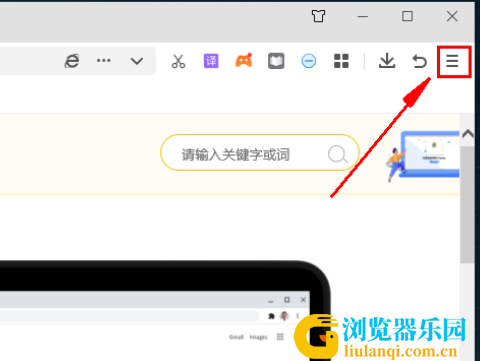Click the vertical scrollbar thumb
This screenshot has width=480, height=361.
467,204
